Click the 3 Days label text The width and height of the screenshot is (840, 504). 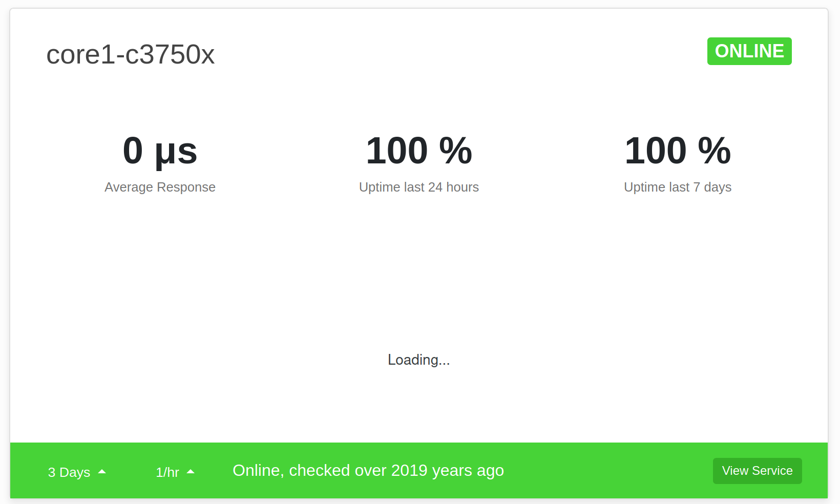pyautogui.click(x=69, y=472)
